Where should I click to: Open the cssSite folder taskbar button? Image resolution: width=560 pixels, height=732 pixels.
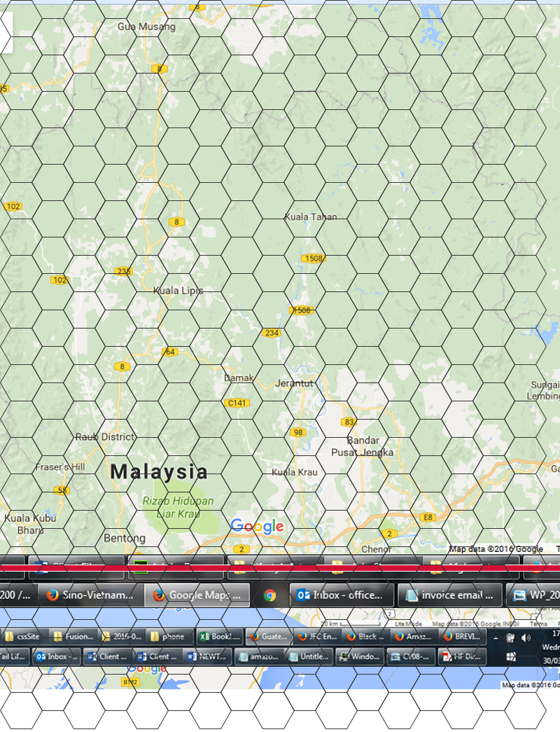coord(23,636)
